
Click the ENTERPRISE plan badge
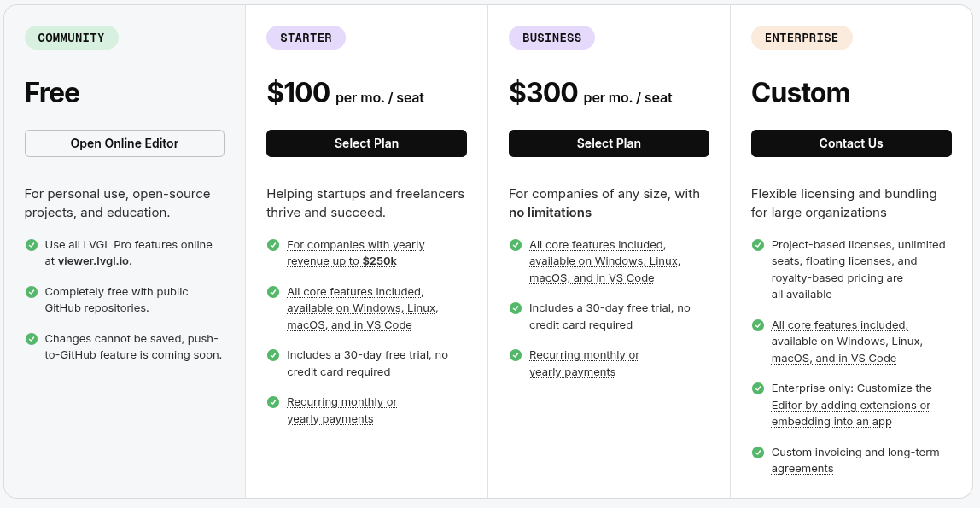(x=802, y=38)
